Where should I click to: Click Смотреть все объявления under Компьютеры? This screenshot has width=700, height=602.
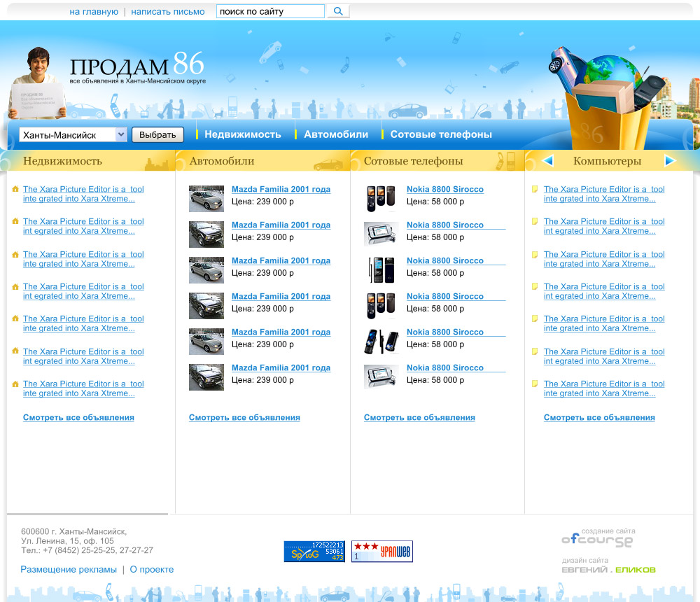coord(599,418)
